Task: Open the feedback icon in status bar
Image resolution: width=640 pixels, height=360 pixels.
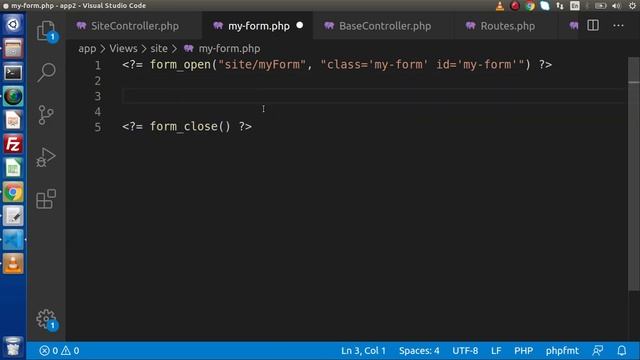Action: pos(598,351)
